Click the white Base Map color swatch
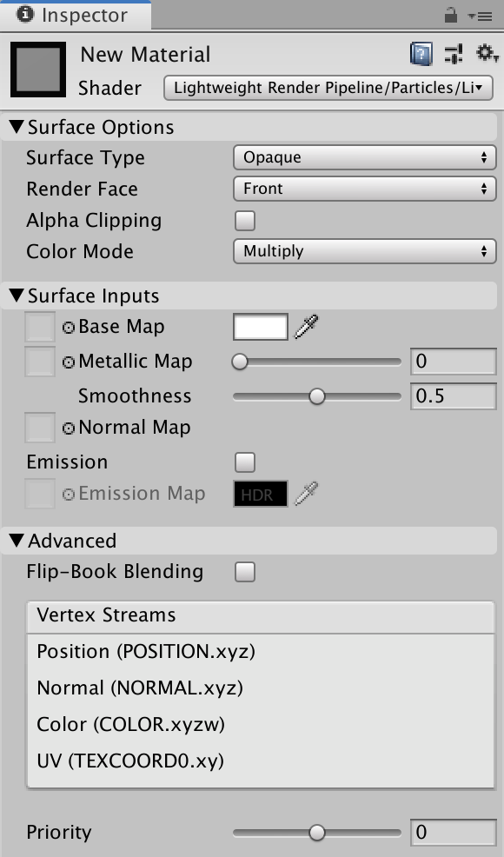This screenshot has width=504, height=857. point(261,326)
